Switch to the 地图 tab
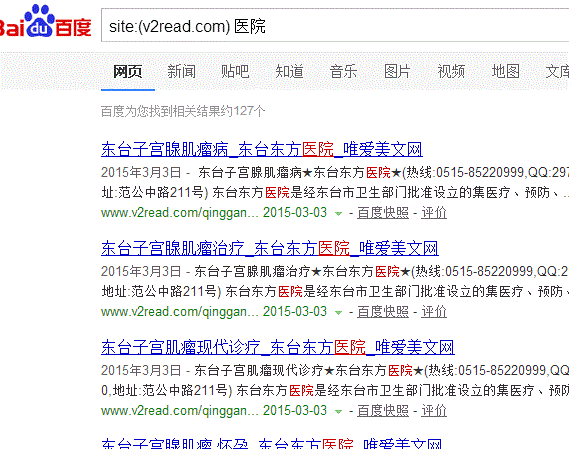This screenshot has width=569, height=449. tap(505, 72)
